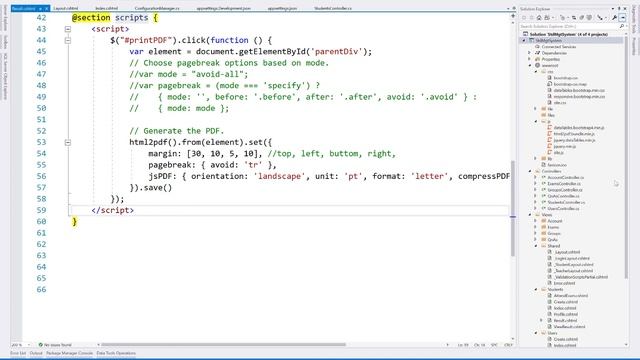This screenshot has height=360, width=640.
Task: Expand the Properties node in the tree
Action: pos(530,59)
